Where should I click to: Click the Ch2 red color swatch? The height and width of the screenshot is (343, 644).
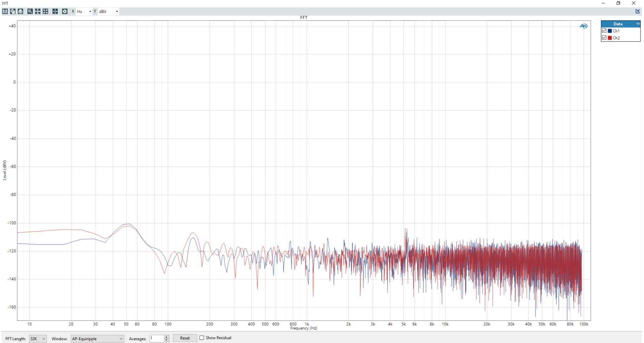pos(610,38)
